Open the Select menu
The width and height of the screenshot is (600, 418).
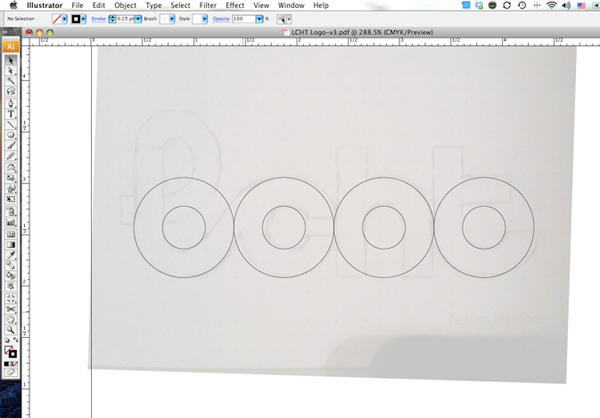[x=180, y=5]
